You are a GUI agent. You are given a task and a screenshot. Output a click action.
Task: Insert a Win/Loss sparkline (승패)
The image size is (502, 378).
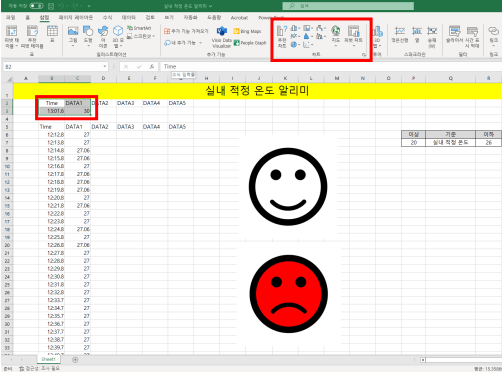tap(432, 37)
